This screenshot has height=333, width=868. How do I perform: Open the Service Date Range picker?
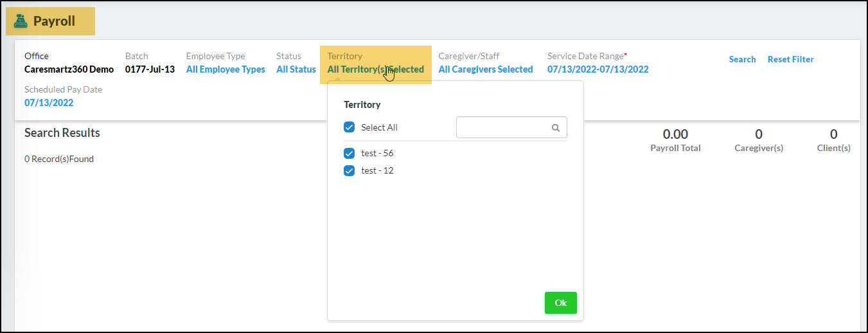[598, 69]
